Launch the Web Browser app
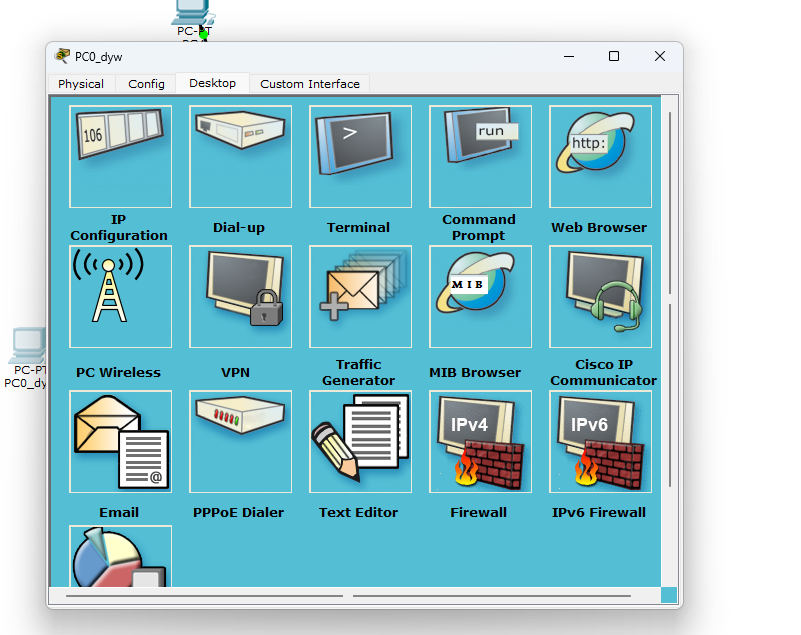Viewport: 801px width, 635px height. pyautogui.click(x=601, y=156)
